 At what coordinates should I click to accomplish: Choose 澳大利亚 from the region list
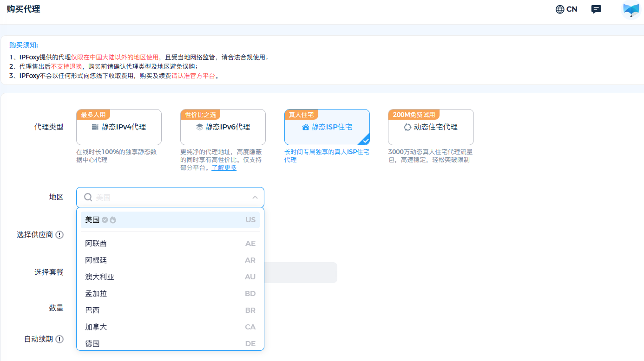tap(170, 277)
